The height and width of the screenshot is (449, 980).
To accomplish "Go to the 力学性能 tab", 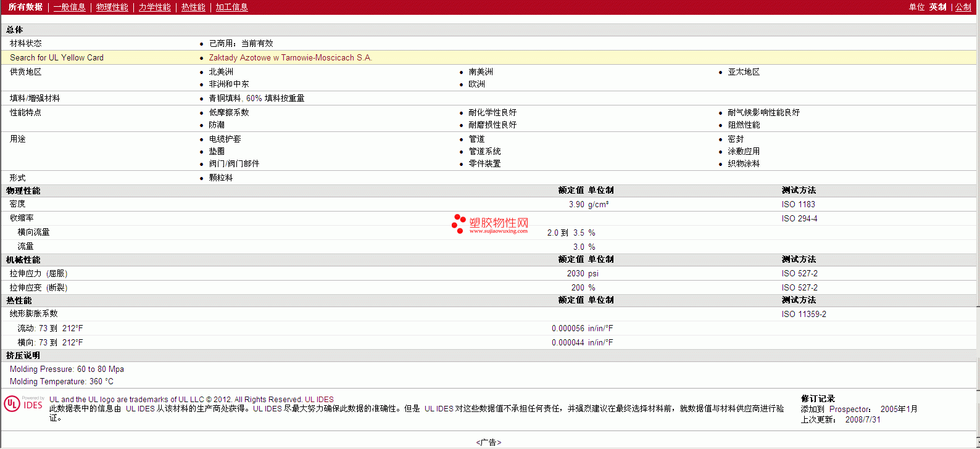I will pyautogui.click(x=154, y=7).
